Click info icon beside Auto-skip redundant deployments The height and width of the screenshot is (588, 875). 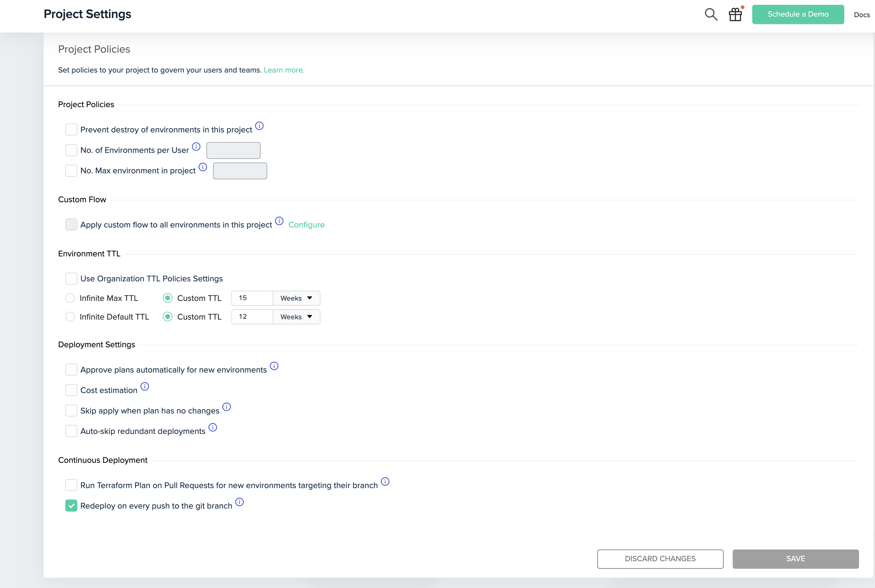click(x=212, y=427)
